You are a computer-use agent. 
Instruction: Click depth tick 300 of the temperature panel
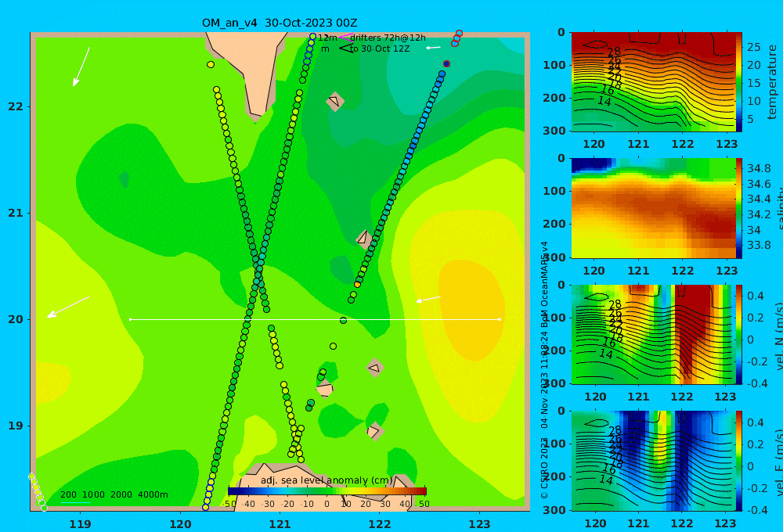click(x=554, y=131)
